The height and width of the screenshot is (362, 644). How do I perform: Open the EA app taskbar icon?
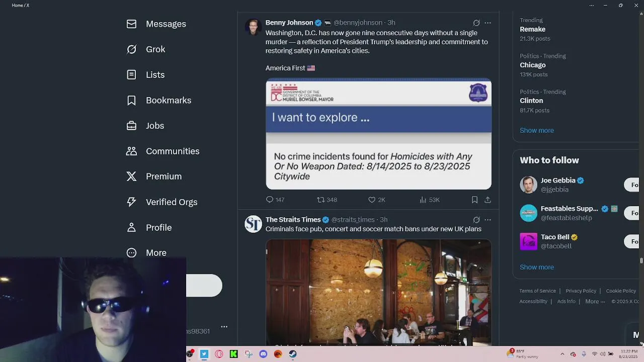(278, 354)
